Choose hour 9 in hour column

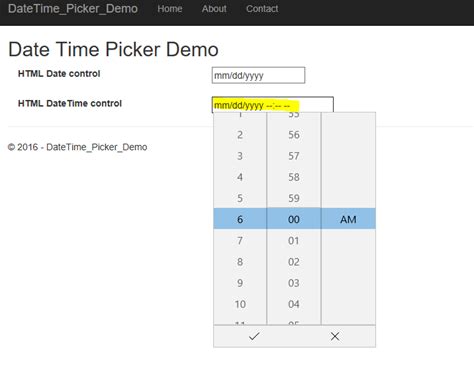240,283
